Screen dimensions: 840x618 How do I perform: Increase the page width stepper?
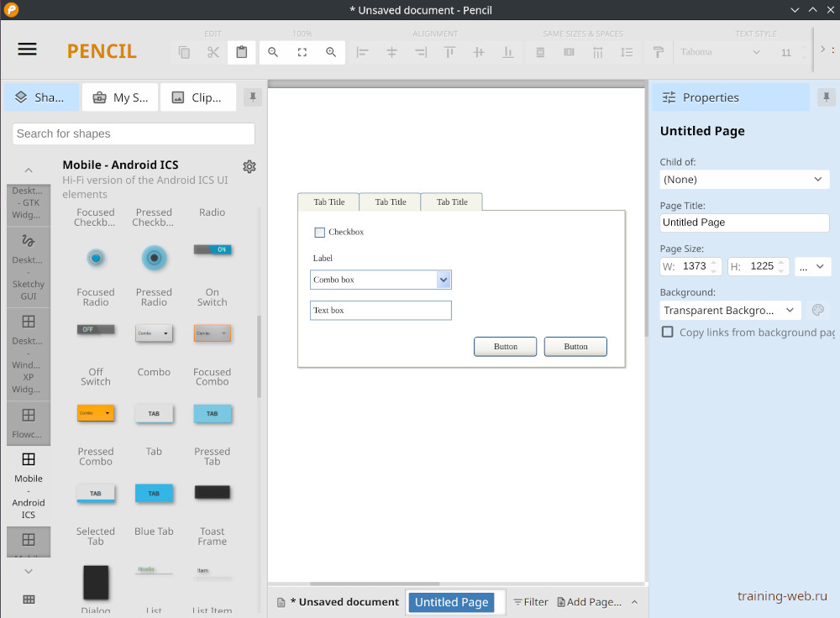tap(713, 263)
